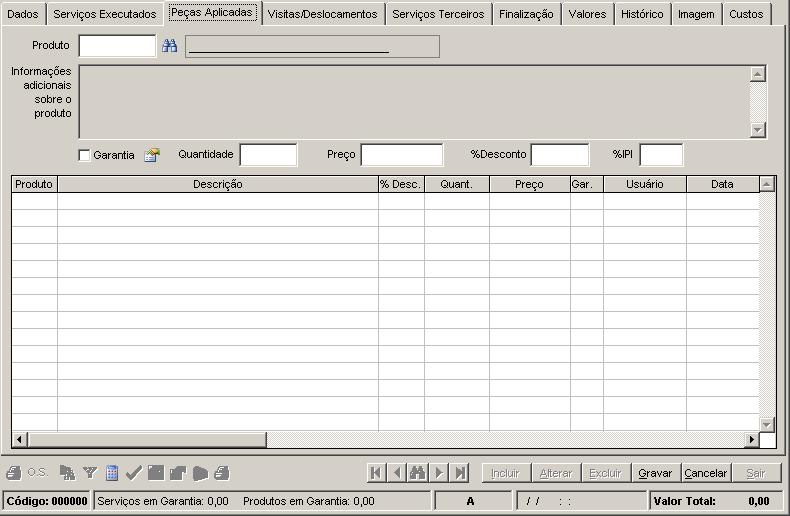Image resolution: width=790 pixels, height=516 pixels.
Task: Click the Gravar button
Action: tap(655, 473)
